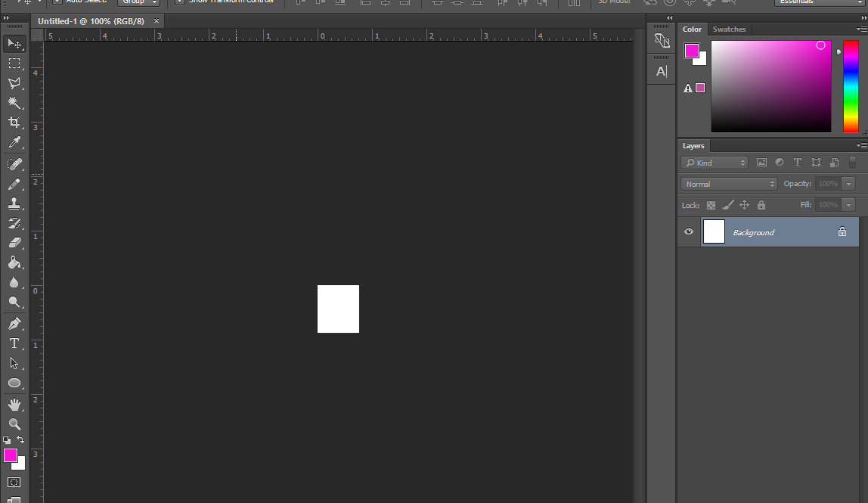The width and height of the screenshot is (868, 503).
Task: Select the Ellipse shape tool
Action: click(14, 383)
